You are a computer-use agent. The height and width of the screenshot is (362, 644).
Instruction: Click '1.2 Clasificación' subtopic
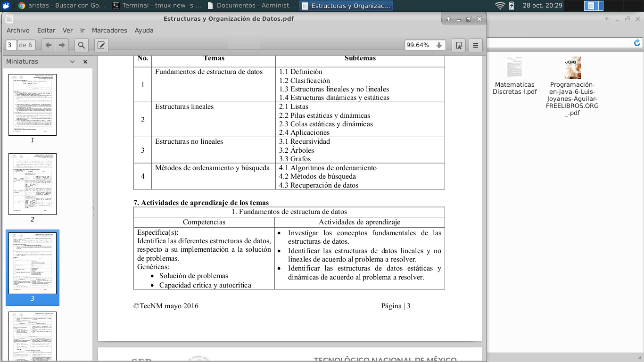(x=305, y=81)
